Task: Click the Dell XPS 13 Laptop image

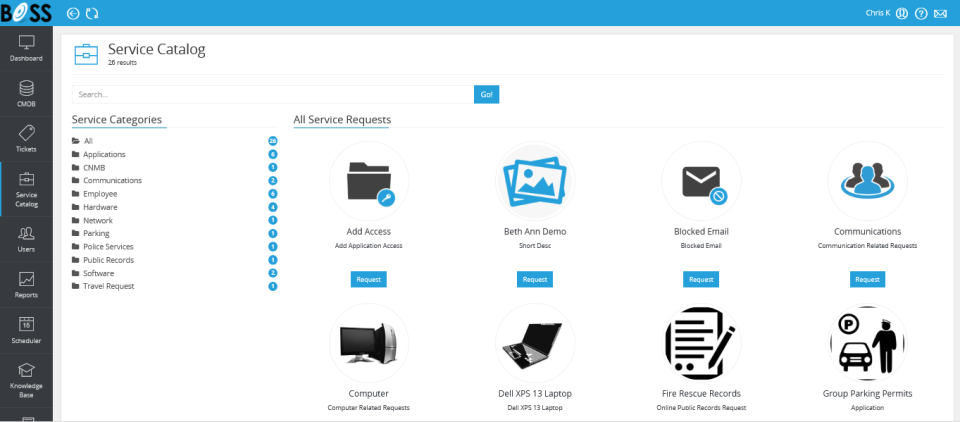Action: point(535,343)
